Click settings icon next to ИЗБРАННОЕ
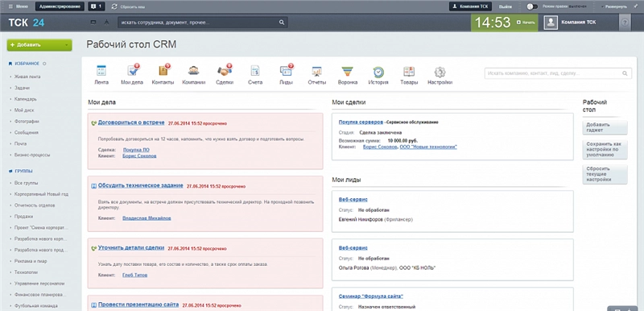This screenshot has height=311, width=644. click(x=44, y=64)
